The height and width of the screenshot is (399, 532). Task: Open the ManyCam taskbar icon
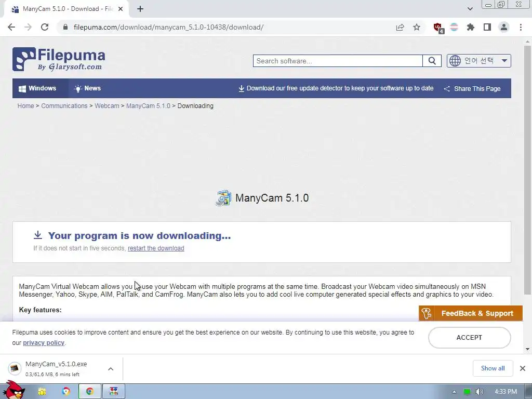coord(114,392)
